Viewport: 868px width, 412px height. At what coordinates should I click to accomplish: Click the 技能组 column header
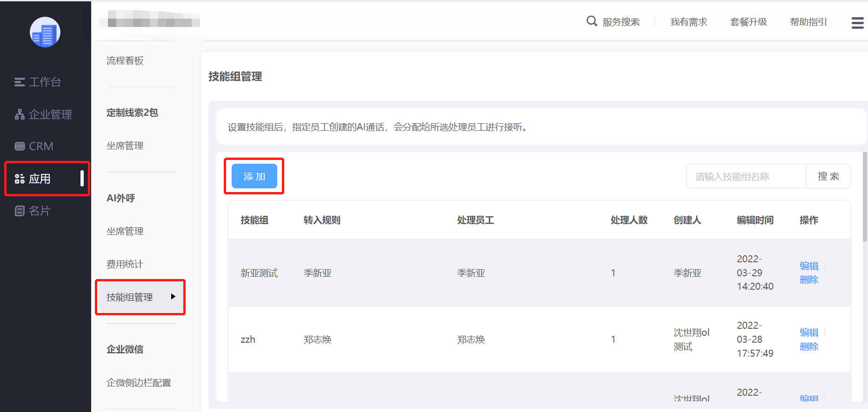(254, 220)
